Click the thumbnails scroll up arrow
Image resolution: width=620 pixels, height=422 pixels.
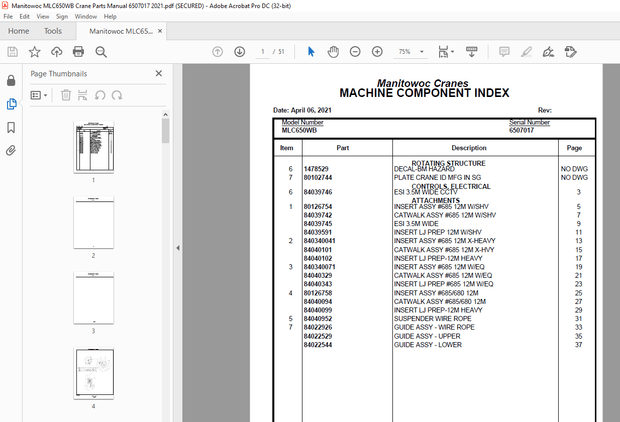(x=165, y=114)
